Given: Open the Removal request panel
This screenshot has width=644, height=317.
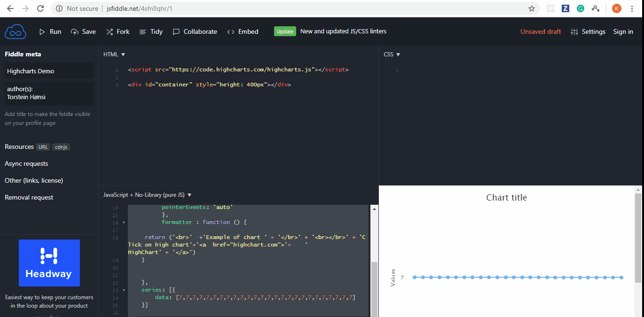Looking at the screenshot, I should (x=29, y=197).
